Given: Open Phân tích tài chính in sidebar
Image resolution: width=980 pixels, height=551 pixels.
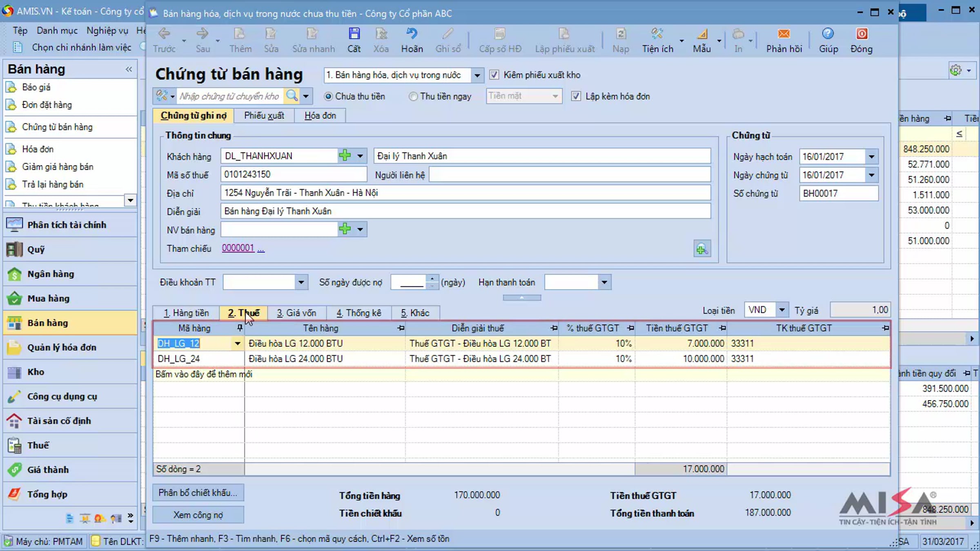Looking at the screenshot, I should click(70, 225).
